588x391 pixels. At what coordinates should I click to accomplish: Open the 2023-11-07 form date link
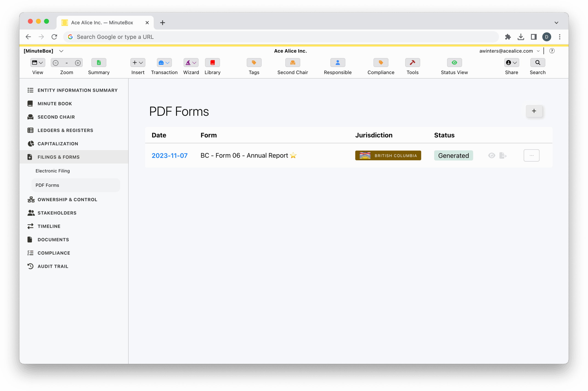(x=170, y=156)
